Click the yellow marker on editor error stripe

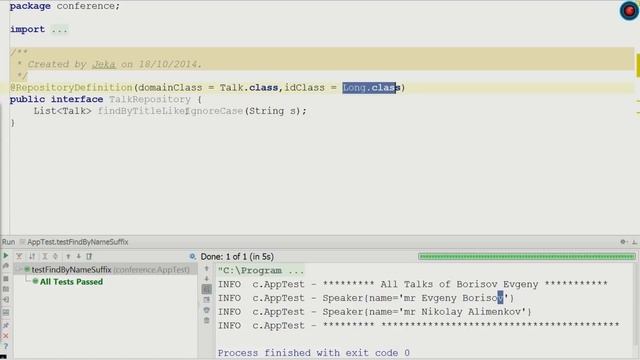pos(638,65)
